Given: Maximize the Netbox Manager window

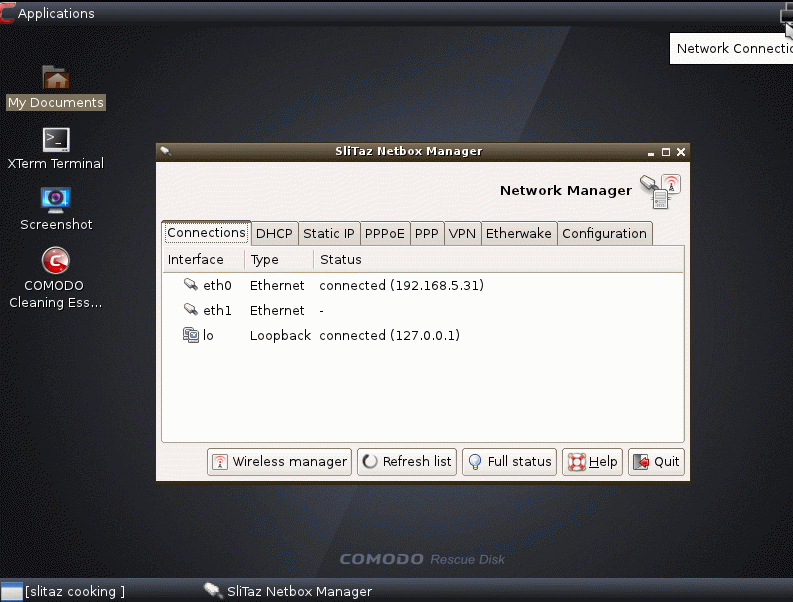Looking at the screenshot, I should click(666, 152).
